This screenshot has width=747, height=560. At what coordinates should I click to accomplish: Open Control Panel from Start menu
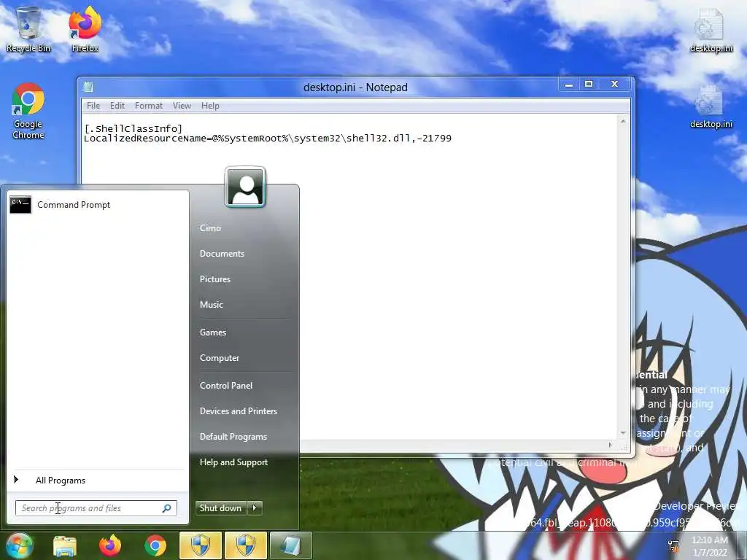(226, 386)
